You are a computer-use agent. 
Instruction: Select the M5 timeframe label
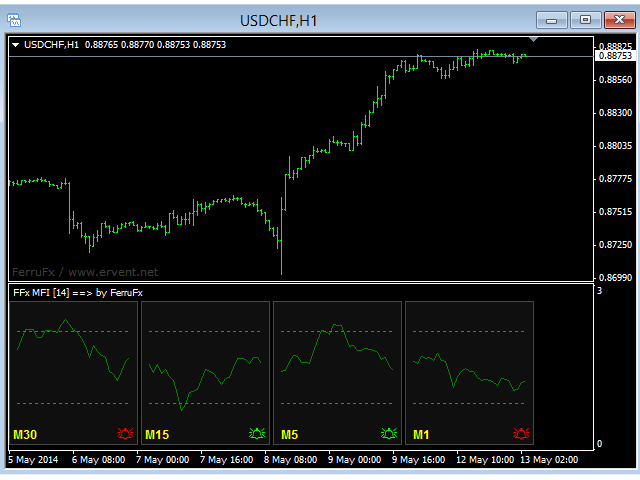point(289,435)
